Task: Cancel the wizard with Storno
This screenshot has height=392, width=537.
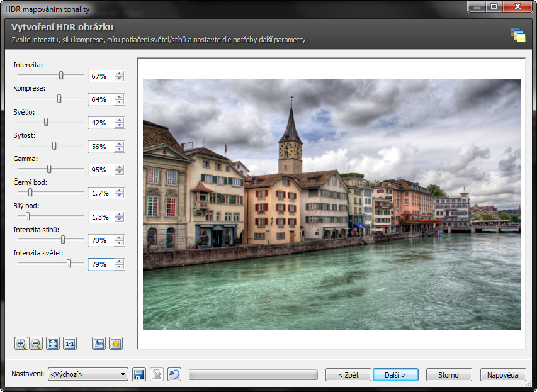Action: click(449, 375)
